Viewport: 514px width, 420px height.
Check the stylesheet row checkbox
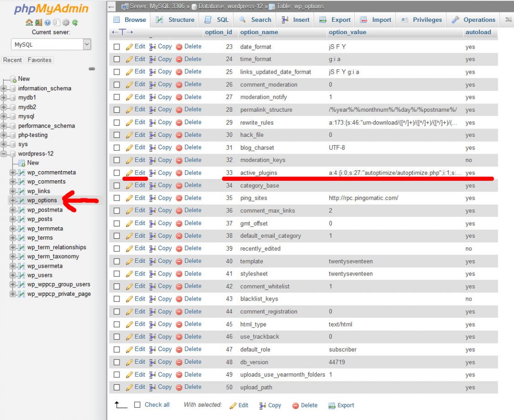point(117,274)
